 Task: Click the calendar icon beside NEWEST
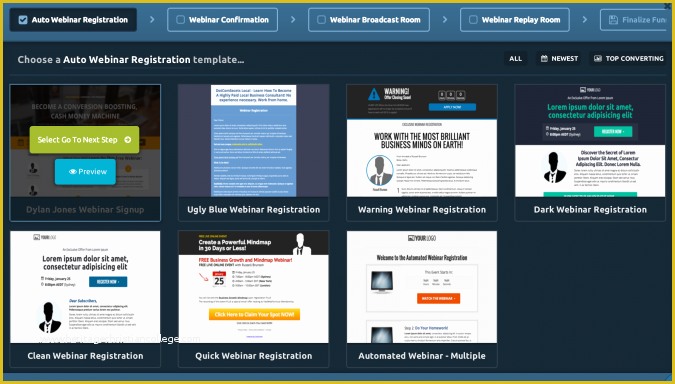pos(544,59)
